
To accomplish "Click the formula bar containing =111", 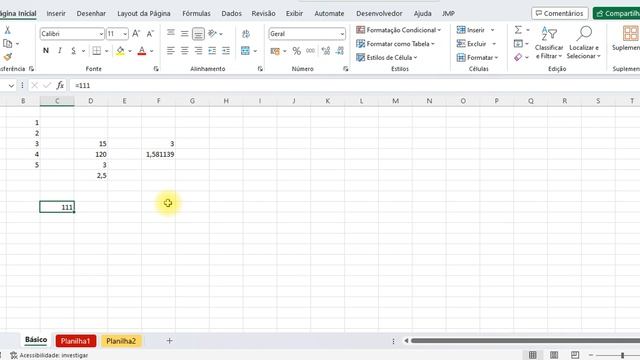I will [x=354, y=85].
